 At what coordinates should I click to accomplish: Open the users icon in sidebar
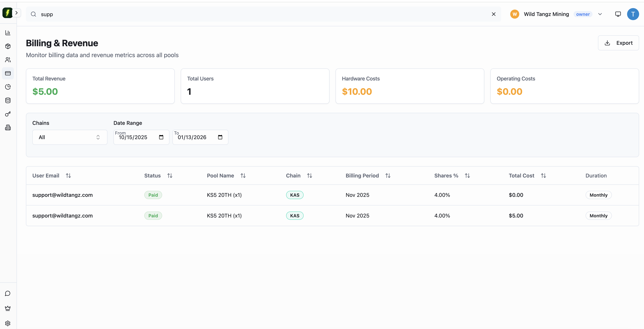pos(8,60)
